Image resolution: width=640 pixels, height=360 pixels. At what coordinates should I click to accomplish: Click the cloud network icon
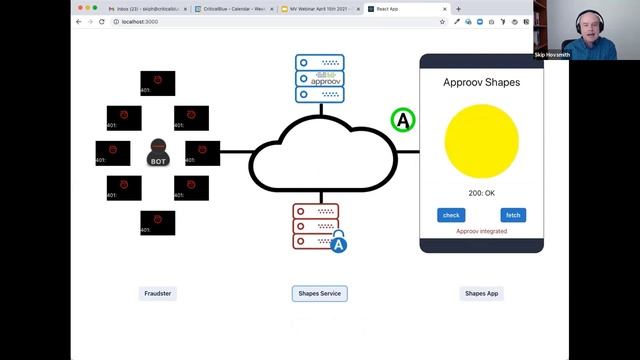pos(323,153)
